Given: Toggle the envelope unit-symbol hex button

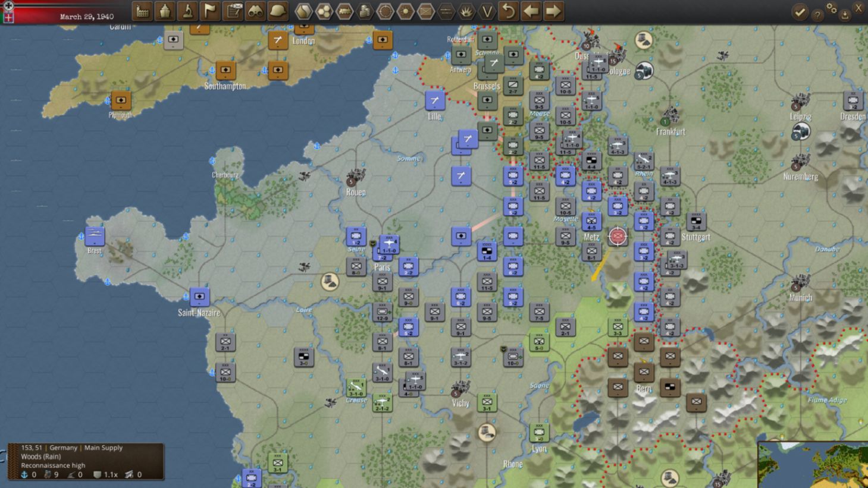Looking at the screenshot, I should click(426, 11).
